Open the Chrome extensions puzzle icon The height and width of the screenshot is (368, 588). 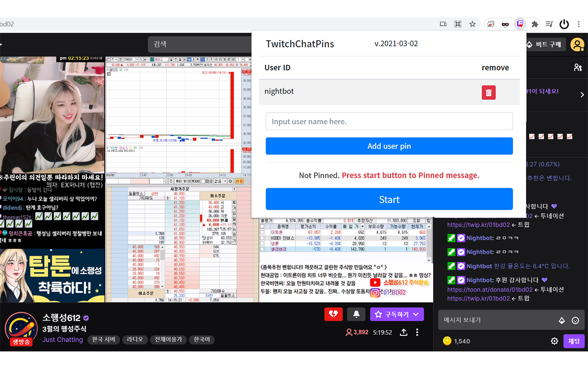535,24
